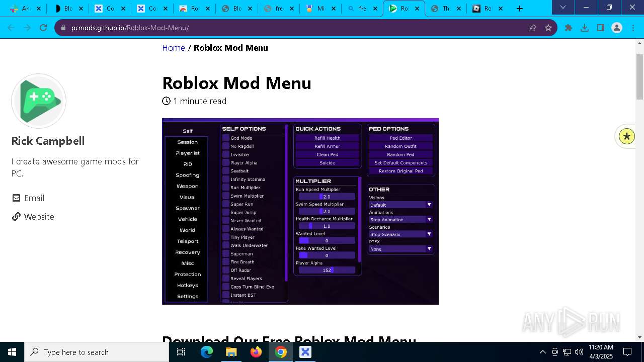644x362 pixels.
Task: Open PTFX 'None' dropdown in the image
Action: coord(400,249)
